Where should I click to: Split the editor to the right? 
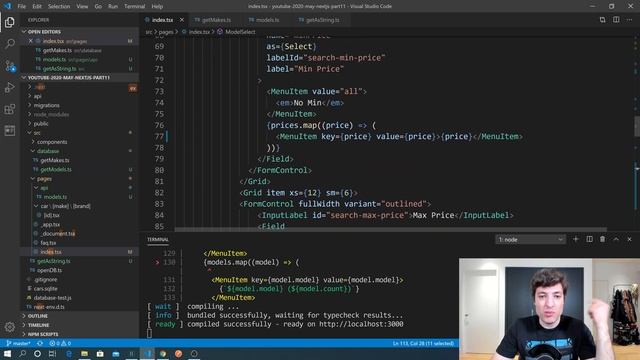tap(616, 20)
